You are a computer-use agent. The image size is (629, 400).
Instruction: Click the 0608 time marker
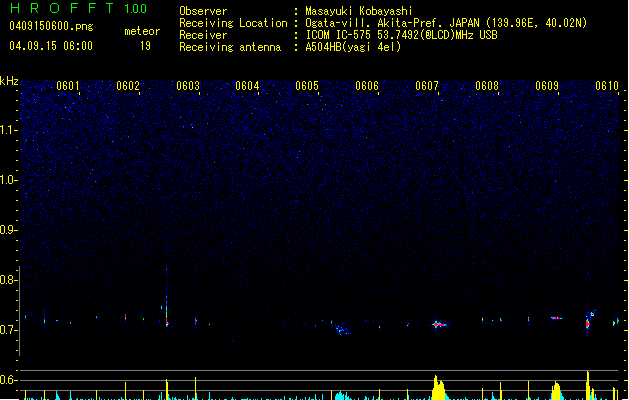[487, 86]
